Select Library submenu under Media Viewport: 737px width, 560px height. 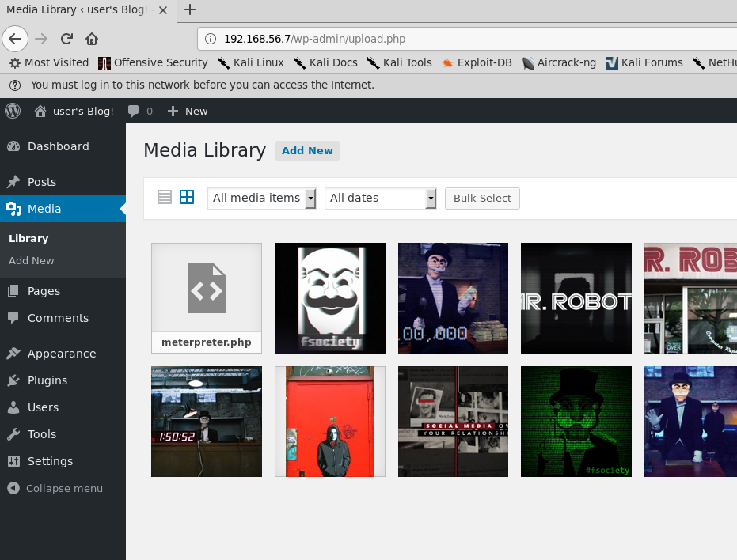click(x=28, y=239)
